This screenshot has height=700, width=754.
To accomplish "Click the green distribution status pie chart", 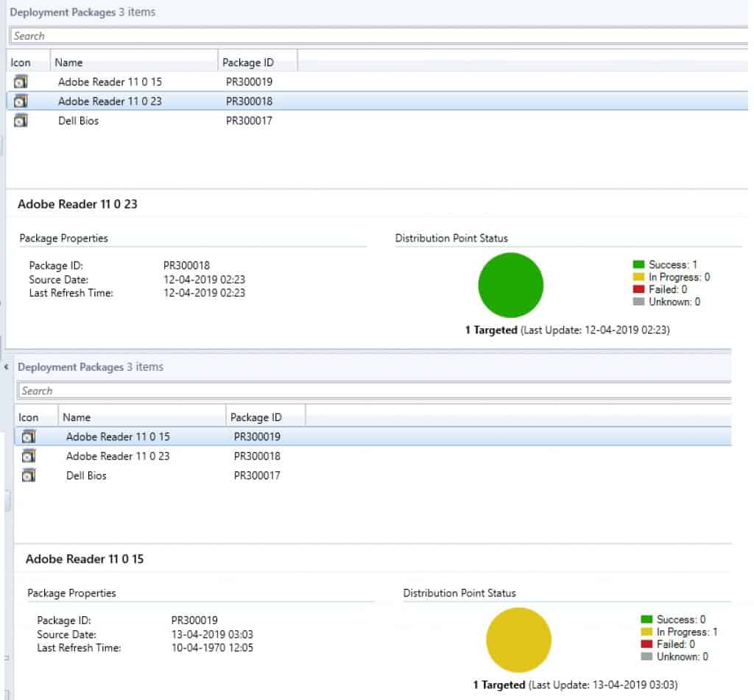I will click(x=511, y=285).
